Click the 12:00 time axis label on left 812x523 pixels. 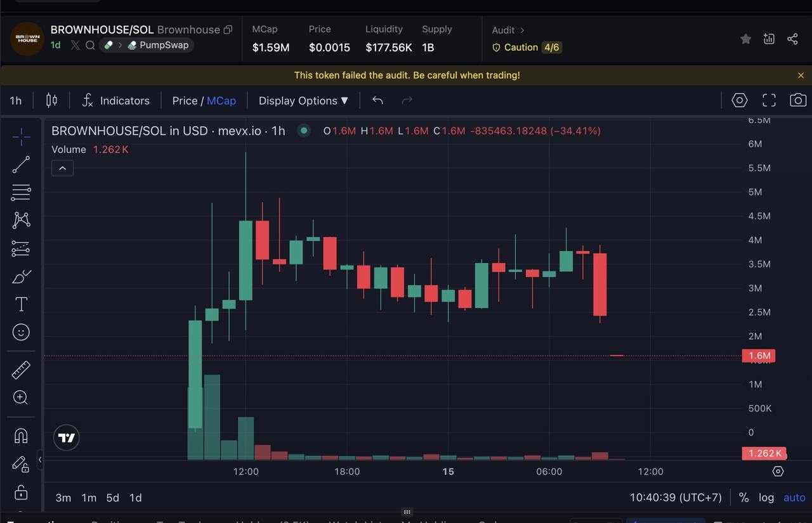246,471
